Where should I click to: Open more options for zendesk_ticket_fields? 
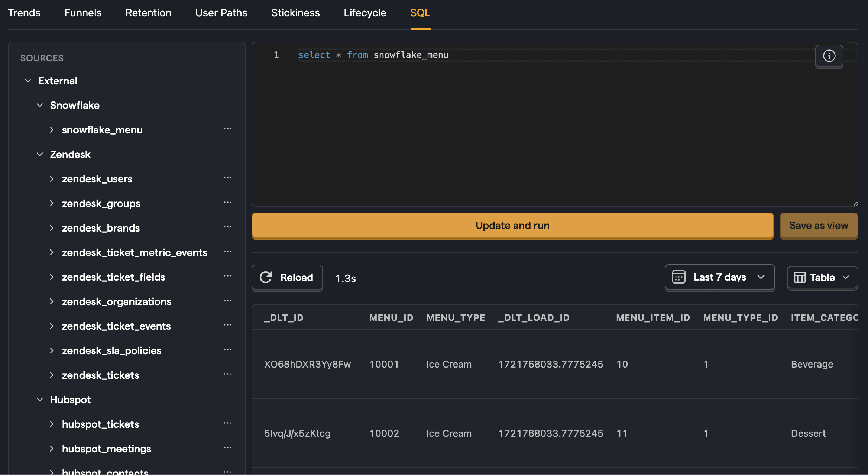[228, 277]
